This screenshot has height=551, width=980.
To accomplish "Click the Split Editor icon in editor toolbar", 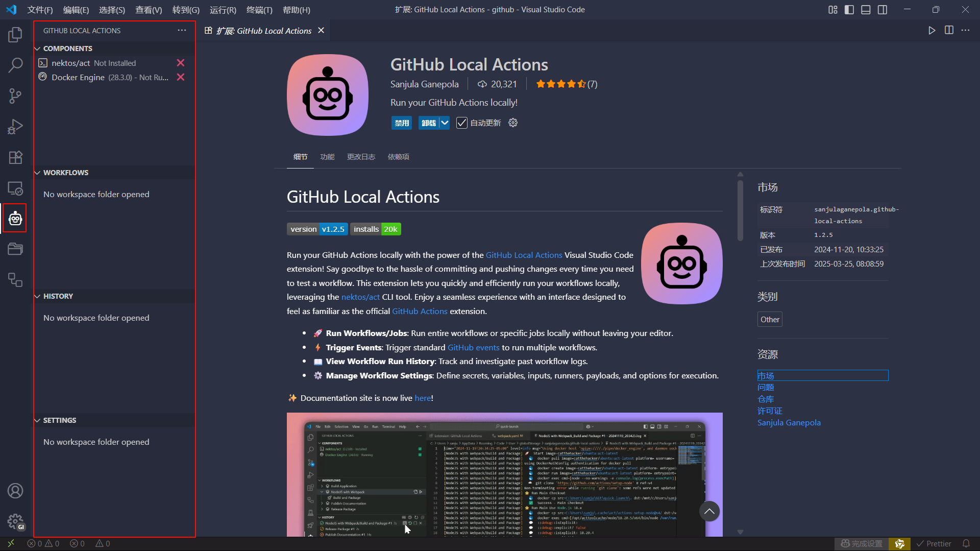I will (x=949, y=30).
